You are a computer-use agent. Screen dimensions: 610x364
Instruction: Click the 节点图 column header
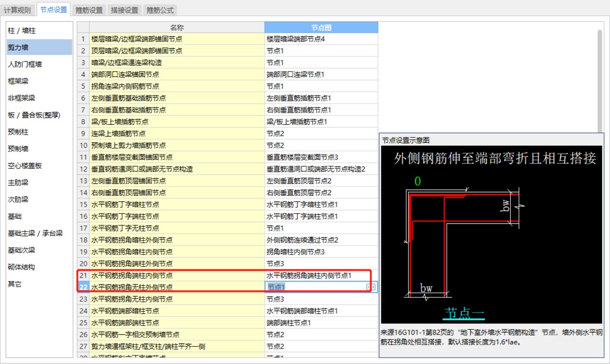(321, 27)
